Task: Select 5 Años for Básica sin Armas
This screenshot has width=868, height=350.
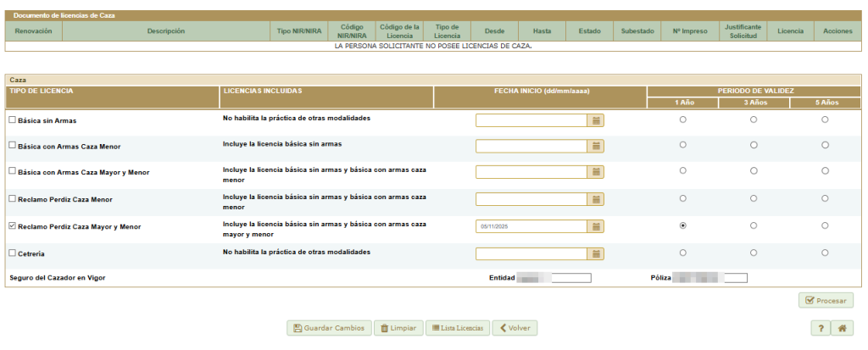Action: [825, 119]
